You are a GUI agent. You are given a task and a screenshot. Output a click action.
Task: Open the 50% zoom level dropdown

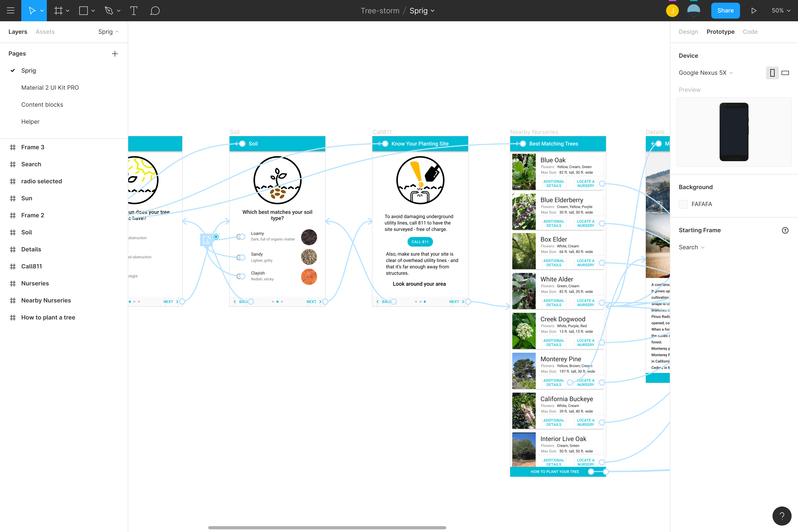[781, 11]
